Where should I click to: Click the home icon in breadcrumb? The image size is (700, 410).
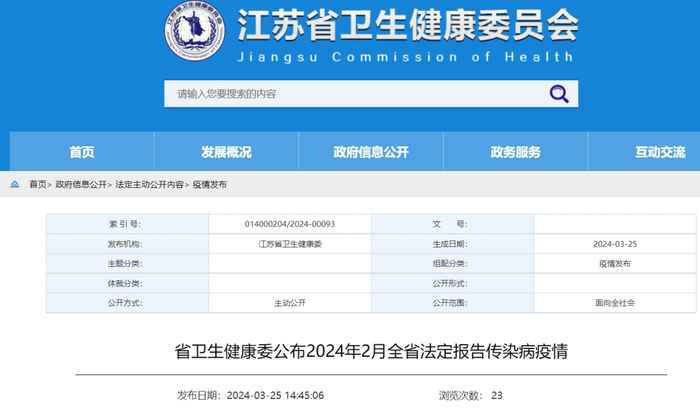click(15, 184)
